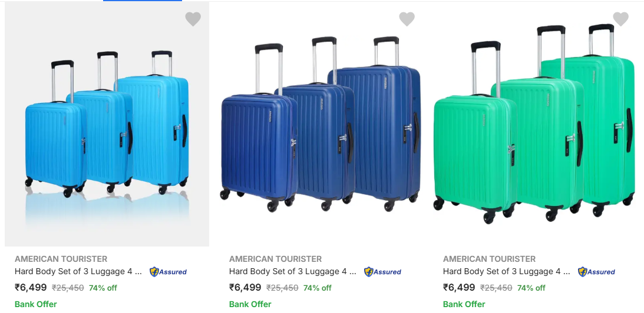Click heart icon on navy blue luggage

(x=407, y=19)
